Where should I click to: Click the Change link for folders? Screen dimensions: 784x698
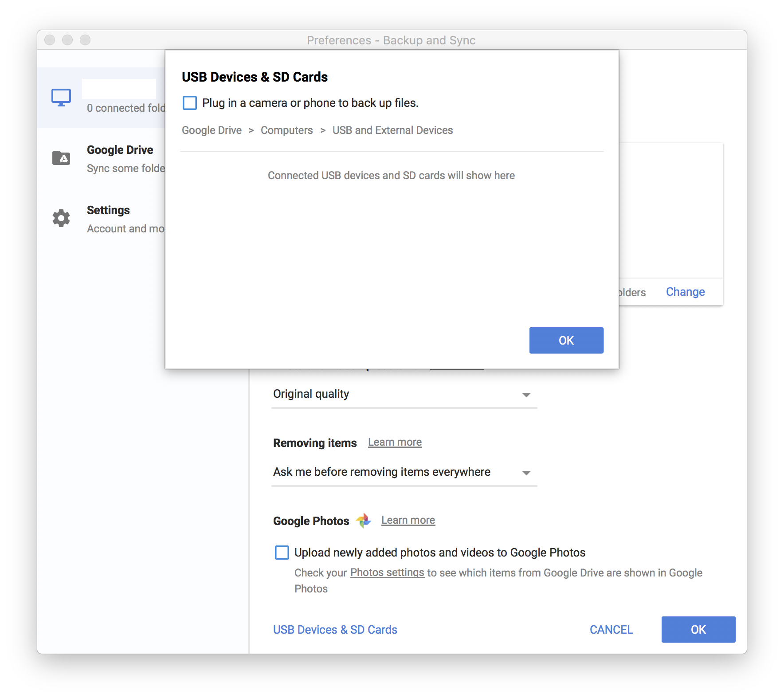(685, 292)
